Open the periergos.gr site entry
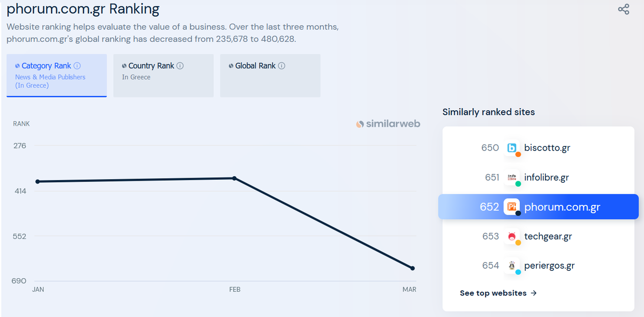Image resolution: width=644 pixels, height=317 pixels. (549, 266)
